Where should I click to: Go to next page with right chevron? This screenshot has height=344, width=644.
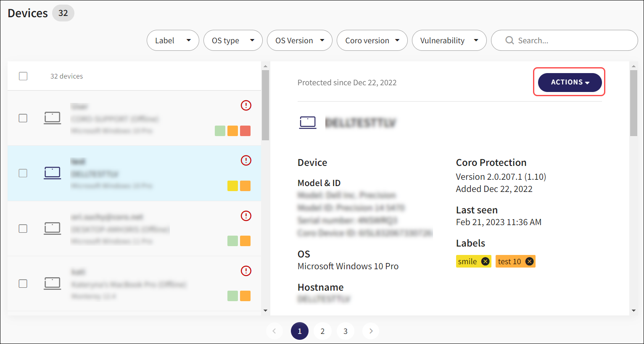point(371,331)
